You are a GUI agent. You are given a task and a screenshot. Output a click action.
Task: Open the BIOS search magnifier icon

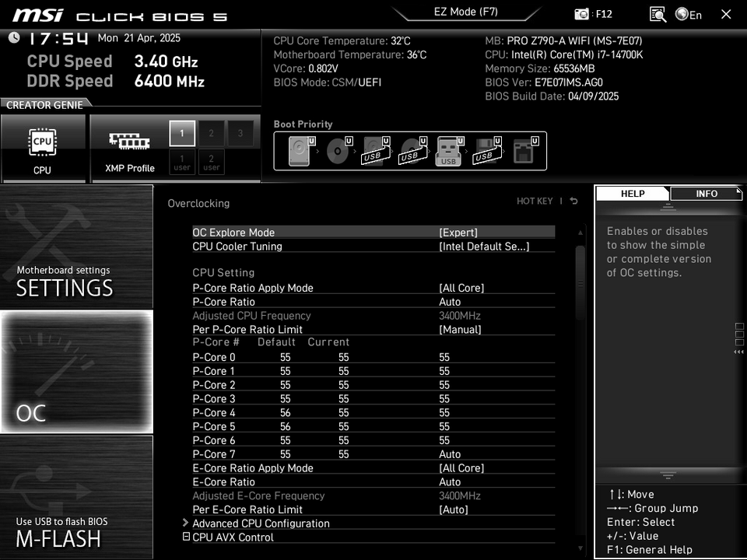pos(658,14)
